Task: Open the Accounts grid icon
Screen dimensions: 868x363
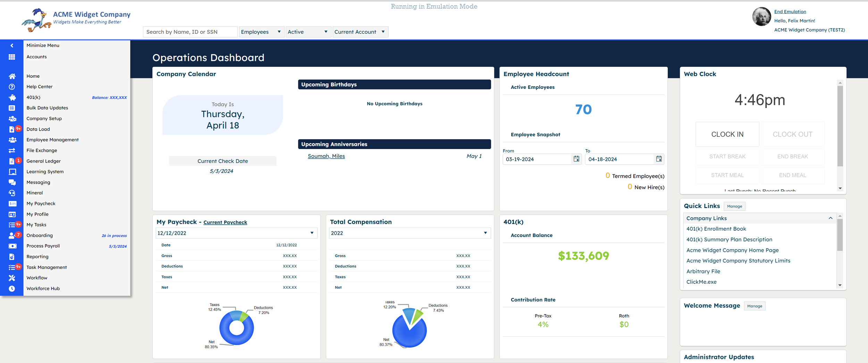Action: (x=12, y=57)
